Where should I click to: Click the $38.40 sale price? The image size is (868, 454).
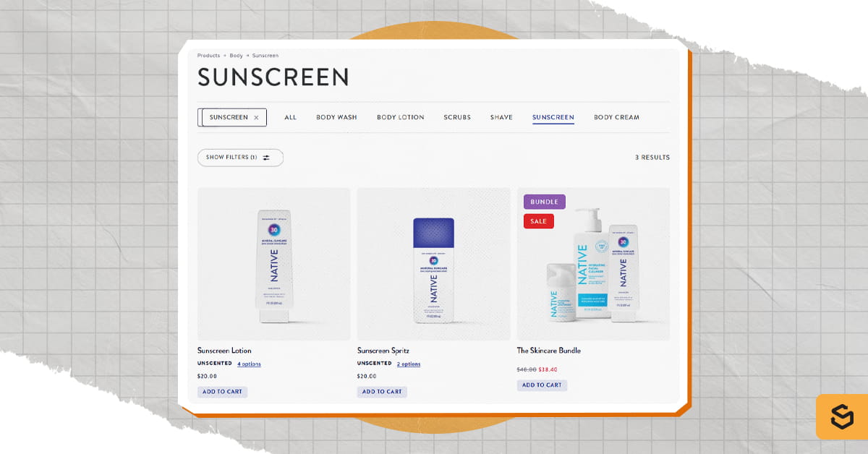pyautogui.click(x=548, y=369)
